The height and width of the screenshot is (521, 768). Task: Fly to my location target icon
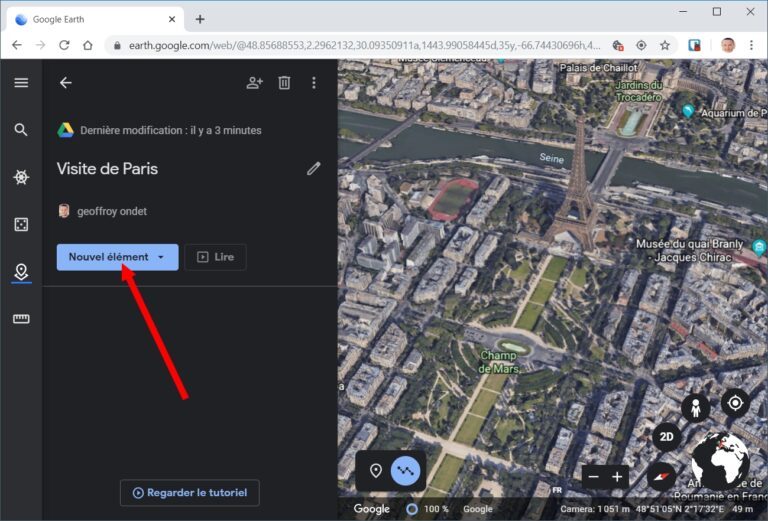735,403
